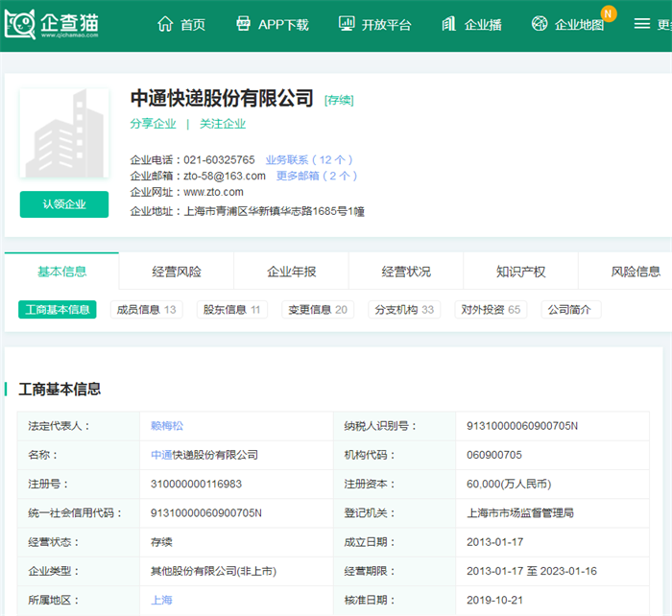The height and width of the screenshot is (616, 672).
Task: Select the 工商基本信息 sub-tab button
Action: pyautogui.click(x=58, y=309)
